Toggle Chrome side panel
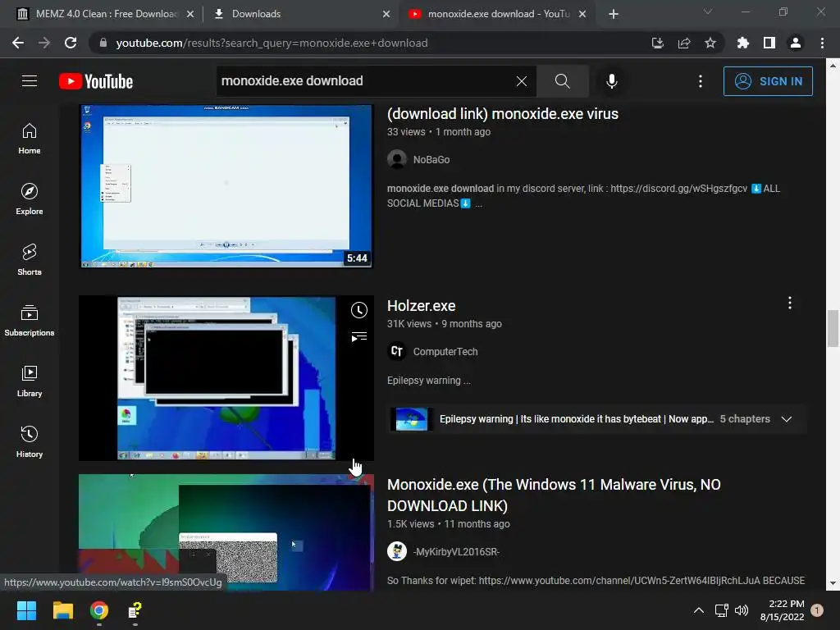This screenshot has width=840, height=630. tap(769, 43)
